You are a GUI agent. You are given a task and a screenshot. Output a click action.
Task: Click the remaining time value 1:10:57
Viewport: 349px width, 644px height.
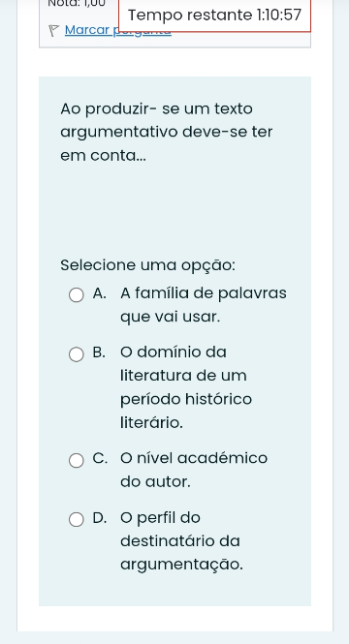pos(279,15)
